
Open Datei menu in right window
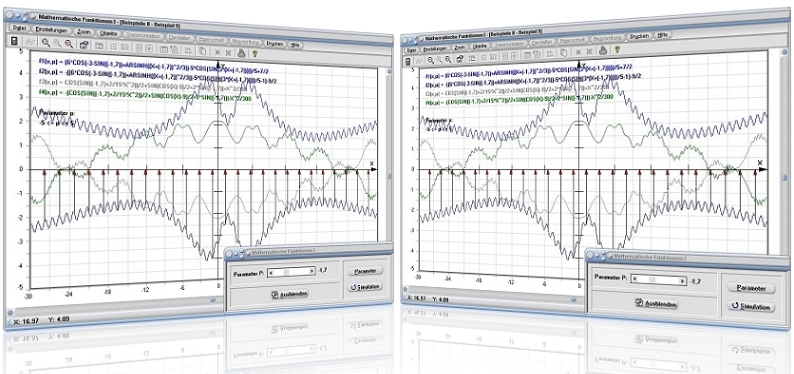click(411, 51)
